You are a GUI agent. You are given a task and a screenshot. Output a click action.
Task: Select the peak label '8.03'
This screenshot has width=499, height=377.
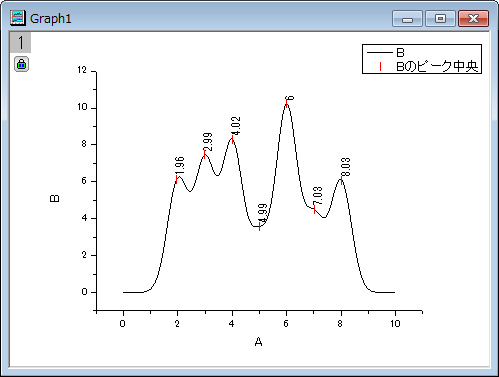pyautogui.click(x=346, y=167)
